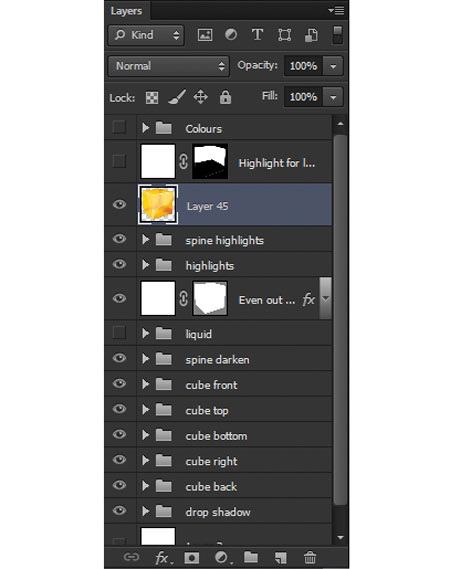This screenshot has height=569, width=450.
Task: Select the Even out layer mask thumbnail
Action: tap(210, 298)
